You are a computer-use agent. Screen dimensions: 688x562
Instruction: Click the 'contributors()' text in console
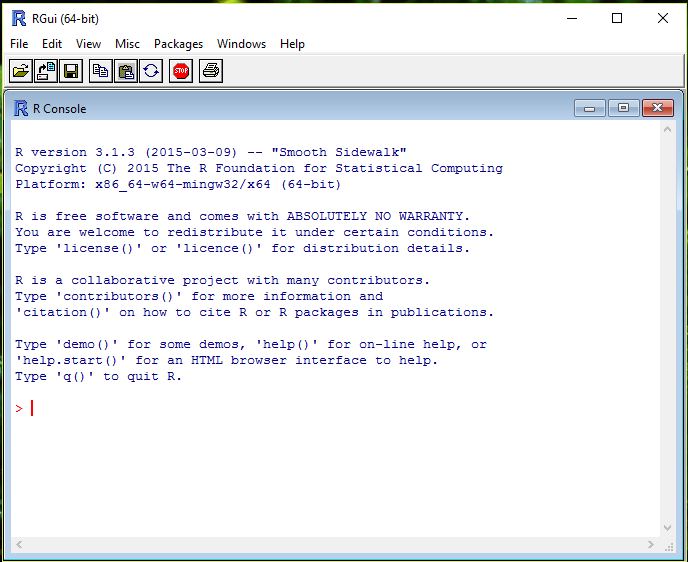tap(119, 296)
